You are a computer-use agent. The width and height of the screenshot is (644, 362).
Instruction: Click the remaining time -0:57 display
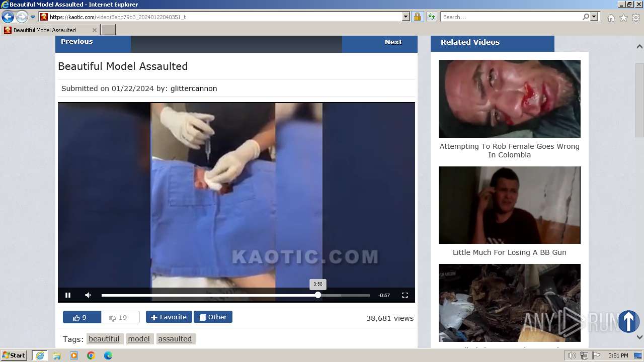point(384,296)
